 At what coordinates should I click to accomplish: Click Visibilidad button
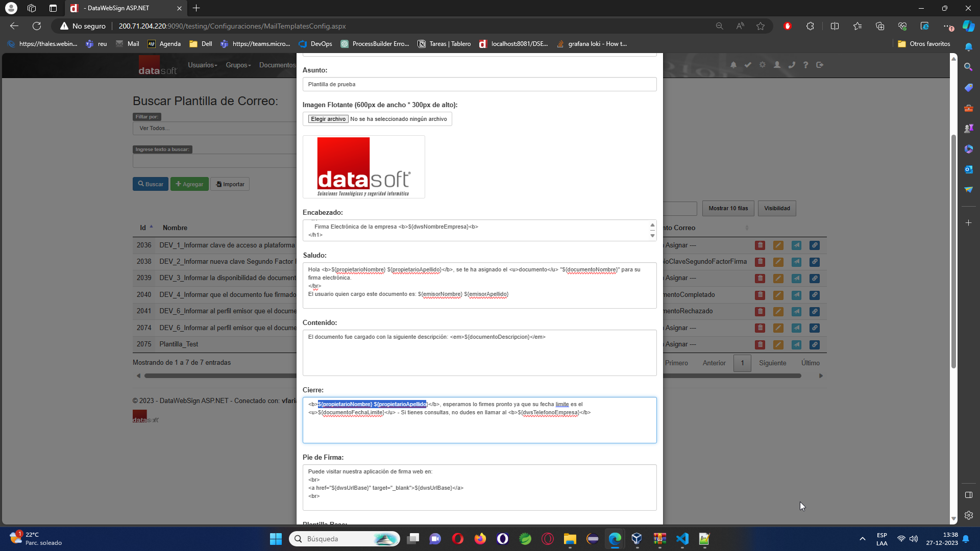[x=777, y=208]
